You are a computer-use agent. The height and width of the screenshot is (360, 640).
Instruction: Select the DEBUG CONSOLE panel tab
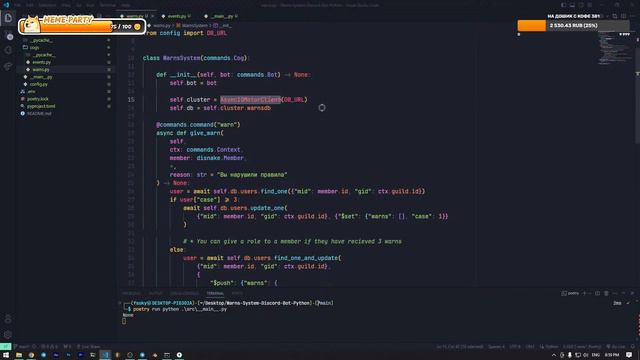[x=184, y=293]
